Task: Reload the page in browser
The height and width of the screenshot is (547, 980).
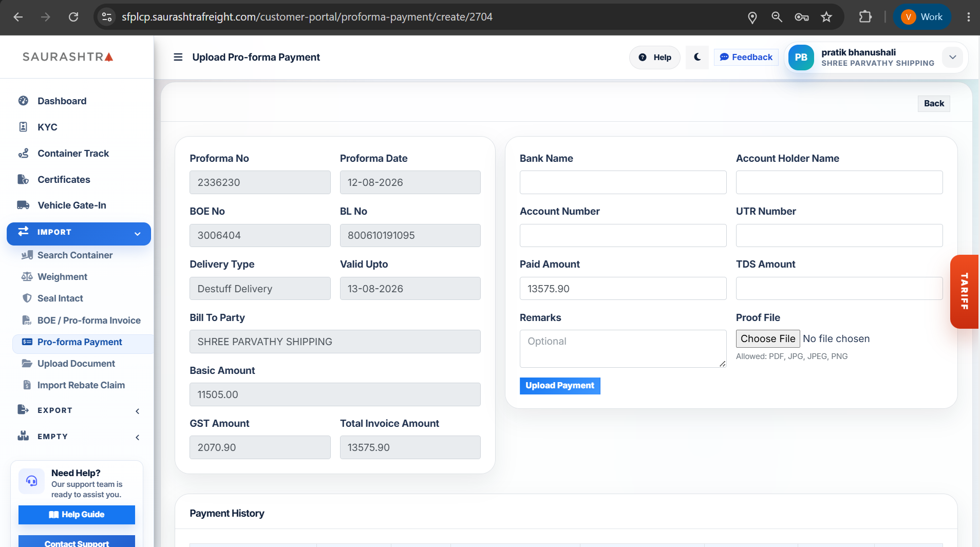Action: click(x=73, y=17)
